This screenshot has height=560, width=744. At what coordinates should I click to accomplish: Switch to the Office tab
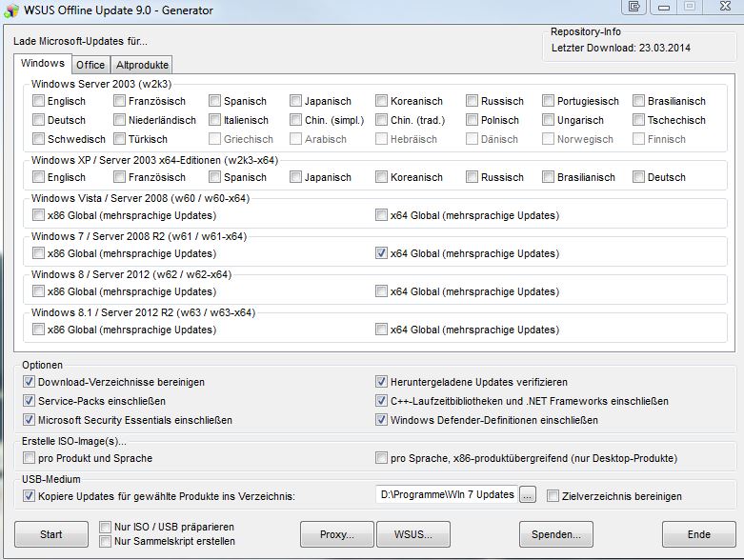click(90, 65)
